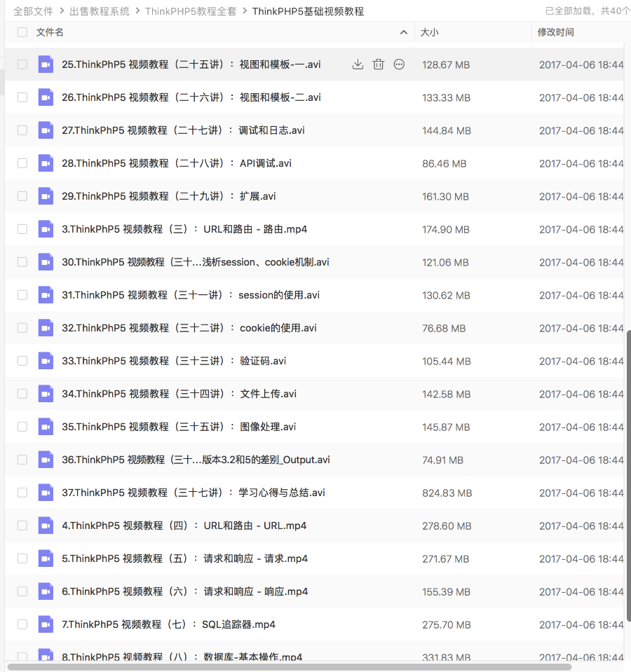
Task: Check the box for 37.ThinkPhP5 学习心得与总结.avi
Action: point(22,493)
